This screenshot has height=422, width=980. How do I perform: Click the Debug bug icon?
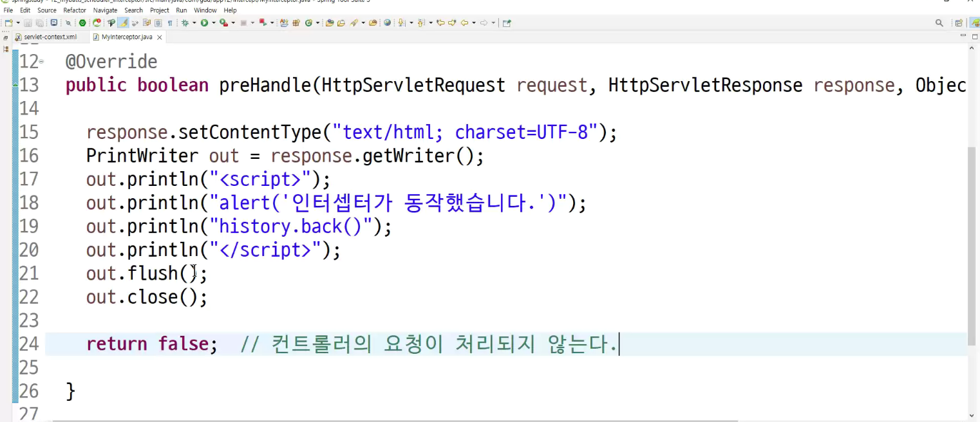[185, 23]
